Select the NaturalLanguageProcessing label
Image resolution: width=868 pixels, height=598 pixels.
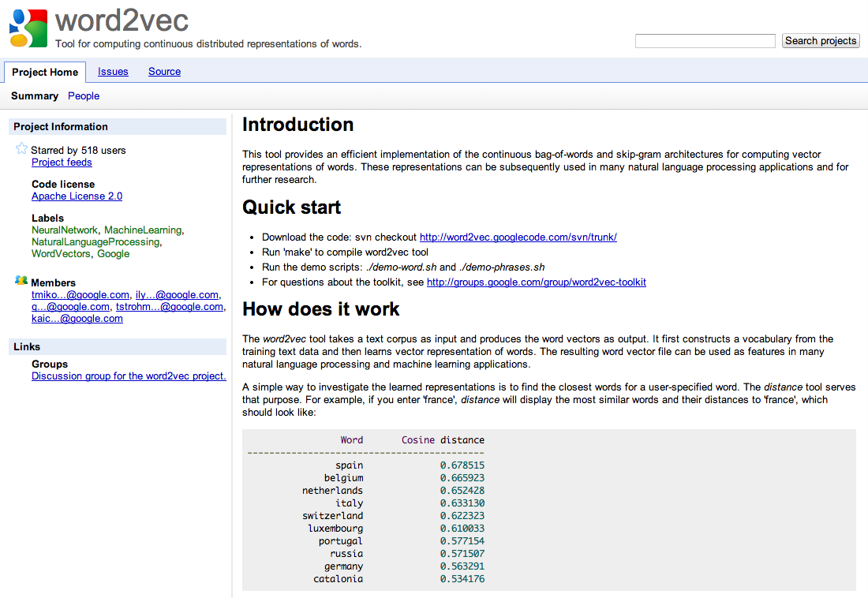pyautogui.click(x=95, y=242)
